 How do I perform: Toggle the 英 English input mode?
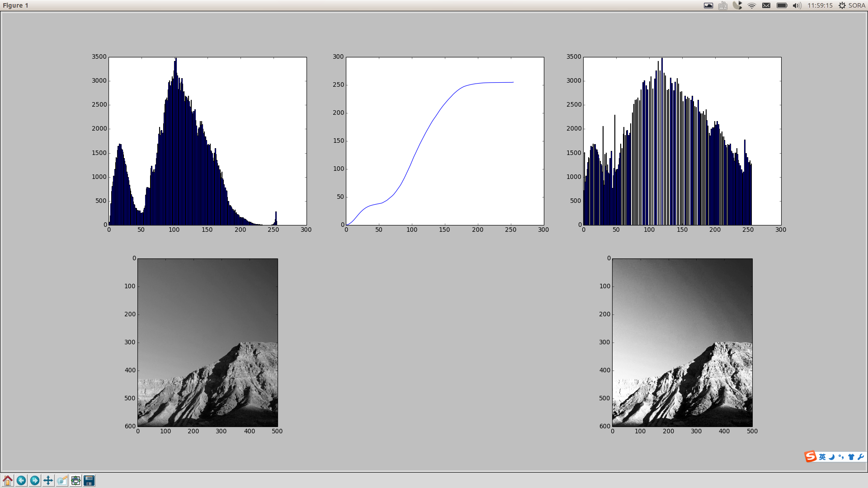822,457
